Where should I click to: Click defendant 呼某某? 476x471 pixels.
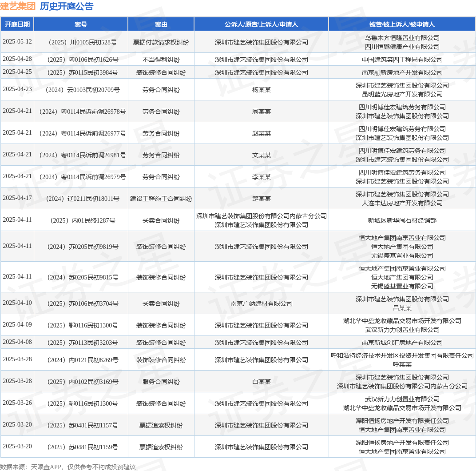pyautogui.click(x=402, y=364)
